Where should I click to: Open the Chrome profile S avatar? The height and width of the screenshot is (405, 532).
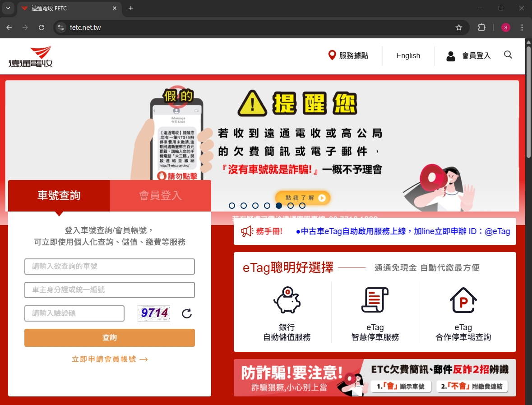click(505, 28)
